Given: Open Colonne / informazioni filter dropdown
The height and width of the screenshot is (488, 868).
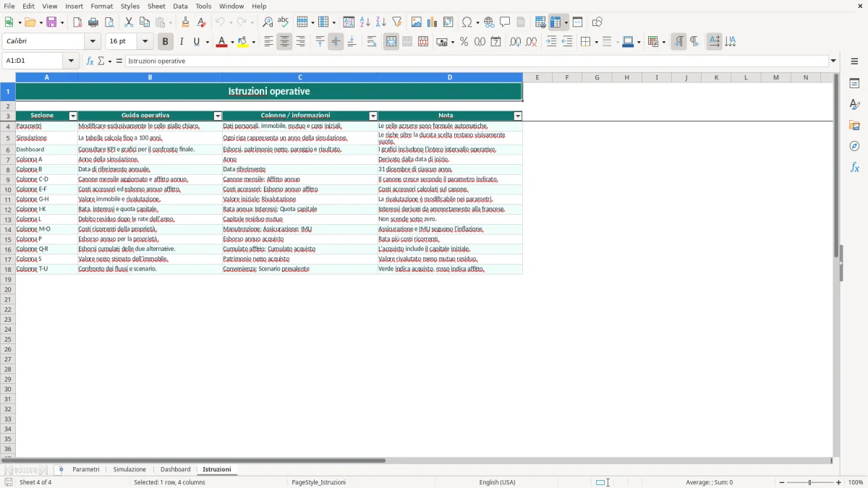Looking at the screenshot, I should coord(373,116).
